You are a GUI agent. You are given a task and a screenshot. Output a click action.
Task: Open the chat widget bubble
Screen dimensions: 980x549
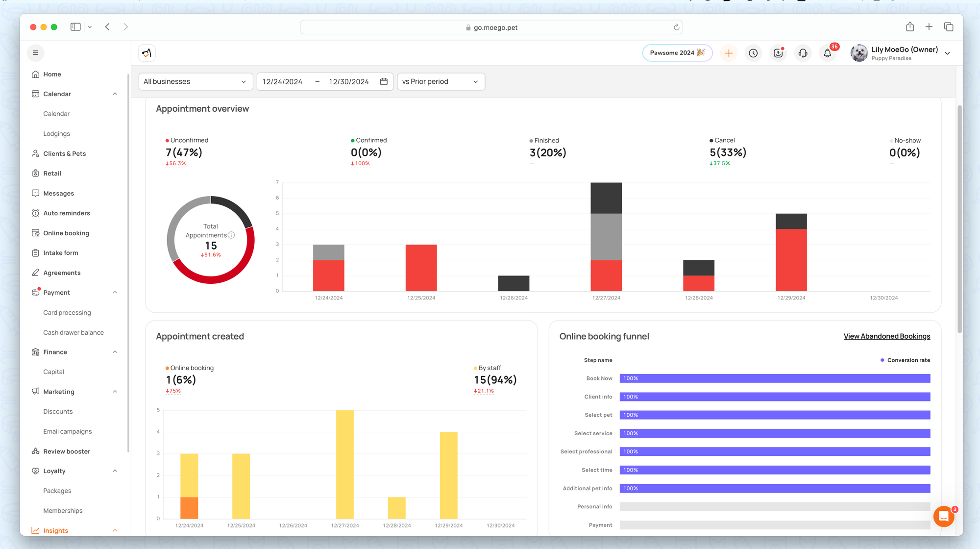943,516
